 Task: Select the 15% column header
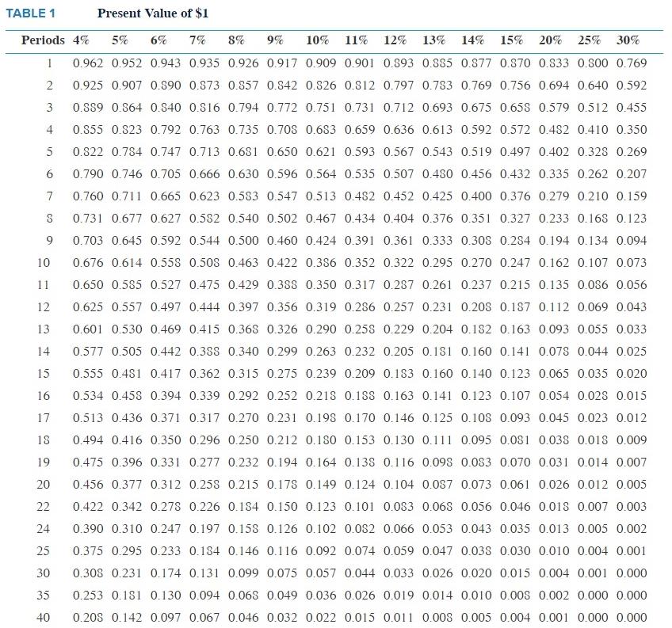click(511, 40)
